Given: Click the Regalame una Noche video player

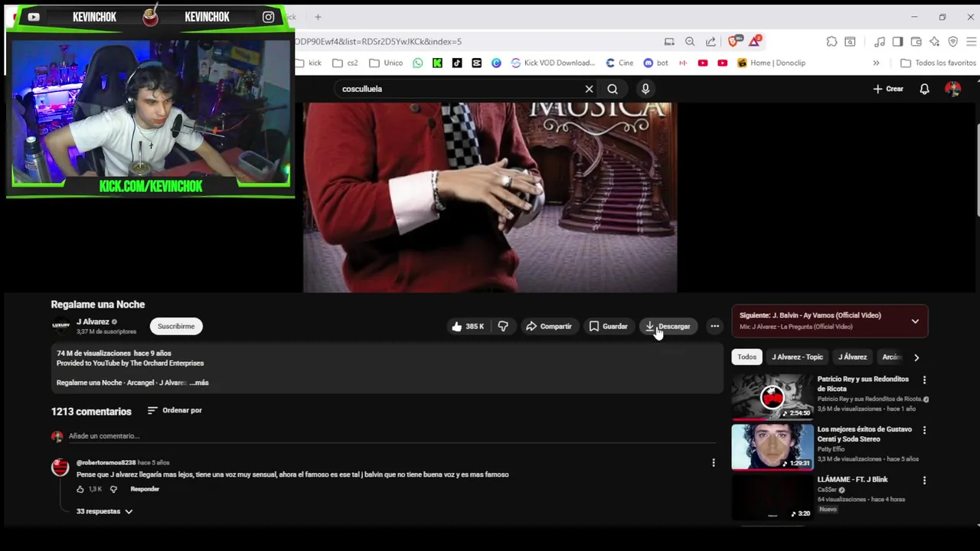Looking at the screenshot, I should pos(490,197).
